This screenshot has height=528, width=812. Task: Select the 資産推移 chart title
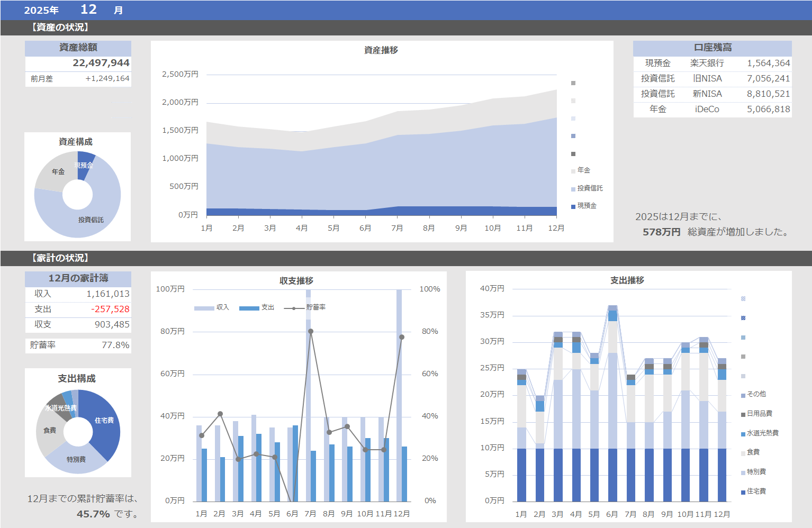(x=381, y=50)
